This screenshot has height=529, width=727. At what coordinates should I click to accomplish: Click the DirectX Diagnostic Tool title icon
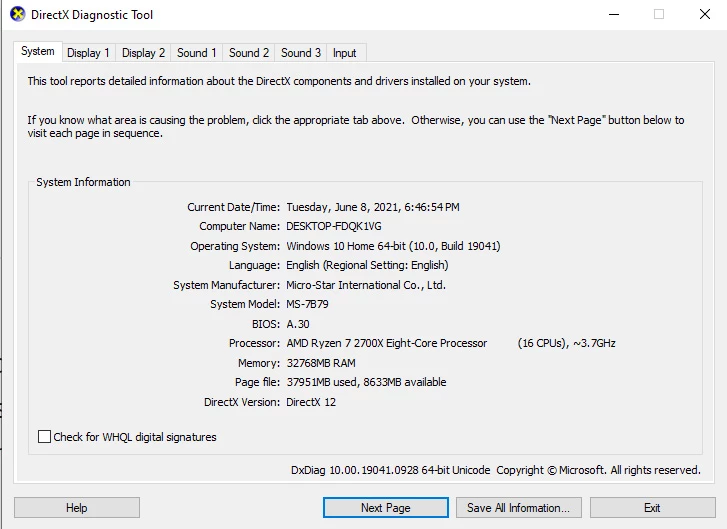point(18,14)
